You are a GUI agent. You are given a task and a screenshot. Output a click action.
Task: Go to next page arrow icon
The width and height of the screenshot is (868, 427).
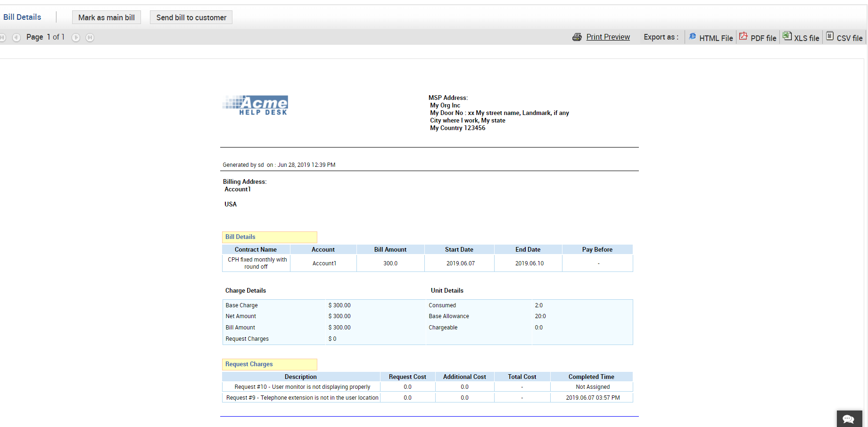(x=76, y=37)
